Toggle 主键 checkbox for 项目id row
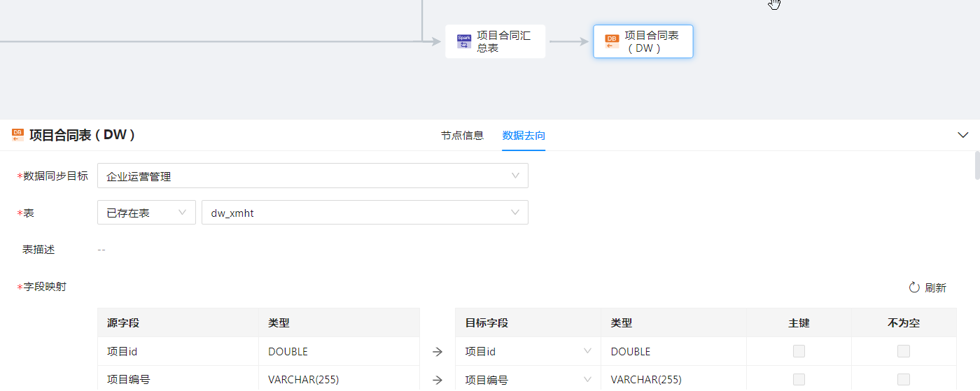 (x=799, y=351)
